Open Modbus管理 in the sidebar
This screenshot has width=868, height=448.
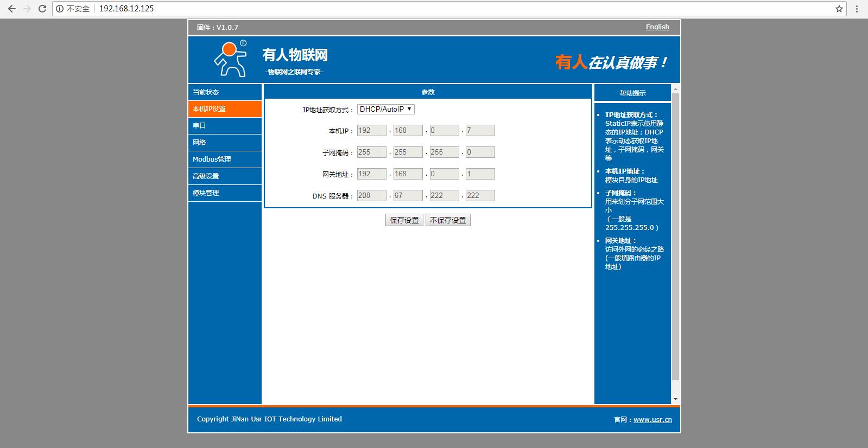[x=212, y=159]
